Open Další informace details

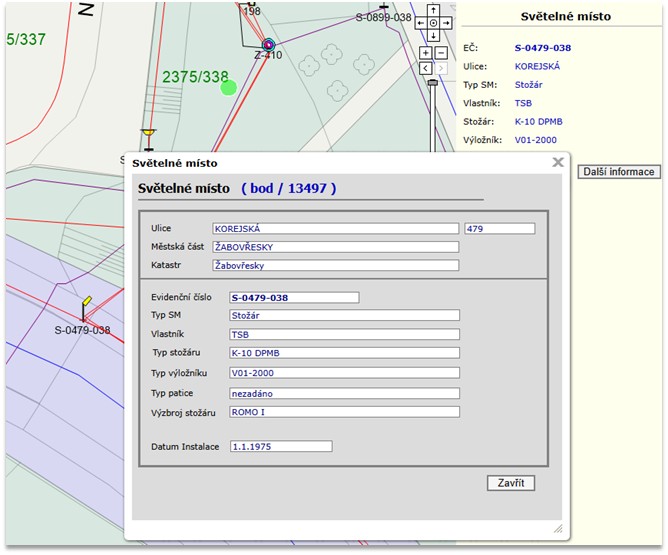click(x=619, y=172)
